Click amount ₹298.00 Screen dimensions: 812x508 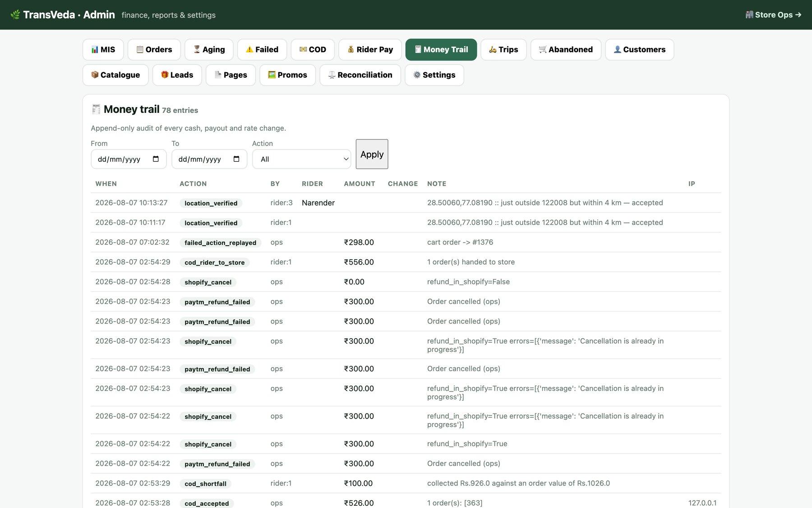pos(359,242)
